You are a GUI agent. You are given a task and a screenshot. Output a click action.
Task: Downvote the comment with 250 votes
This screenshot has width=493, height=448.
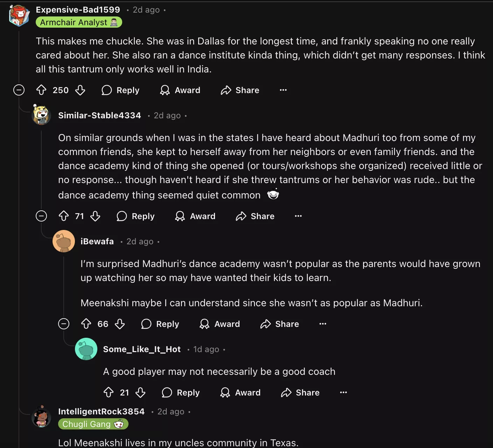(80, 90)
